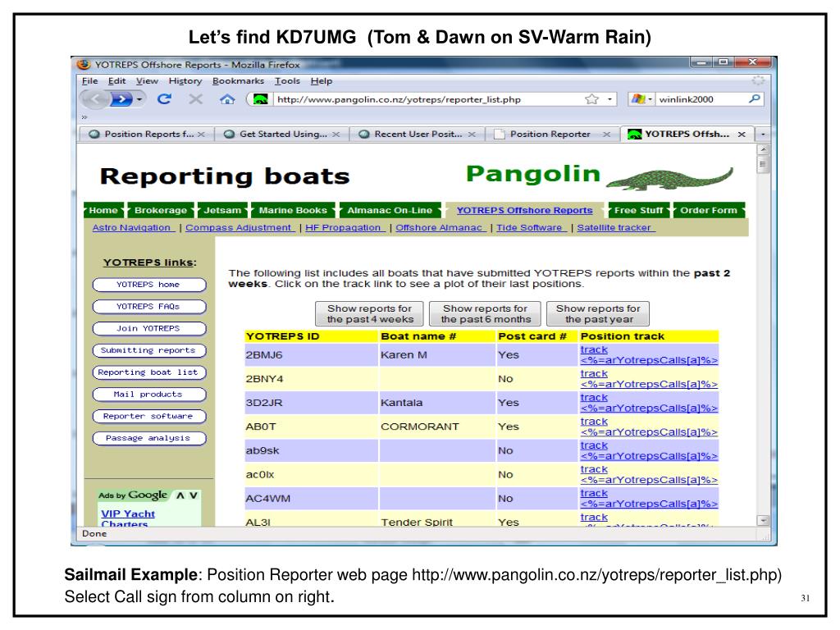Open the Jetsam nav item

pos(222,211)
